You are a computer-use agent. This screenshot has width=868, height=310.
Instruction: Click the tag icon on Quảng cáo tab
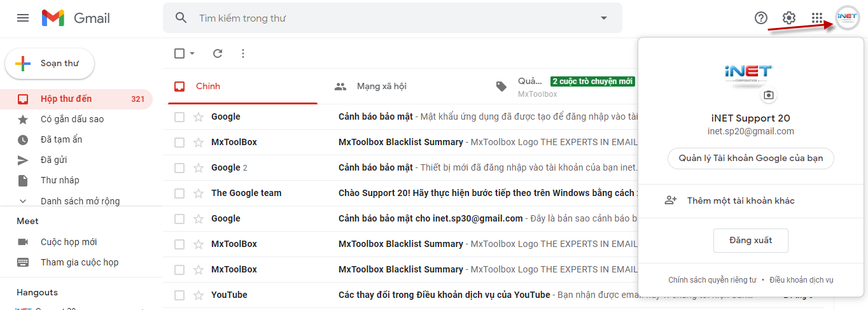[501, 87]
